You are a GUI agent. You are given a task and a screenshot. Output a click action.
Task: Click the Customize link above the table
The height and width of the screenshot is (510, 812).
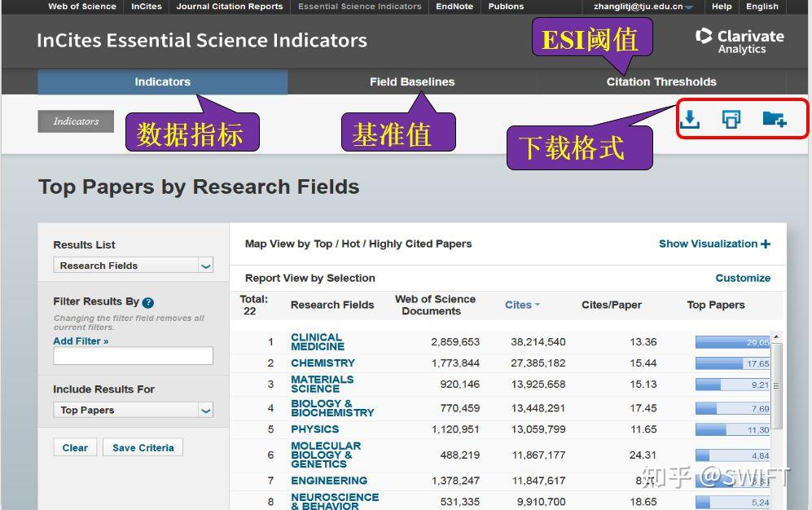click(x=742, y=278)
